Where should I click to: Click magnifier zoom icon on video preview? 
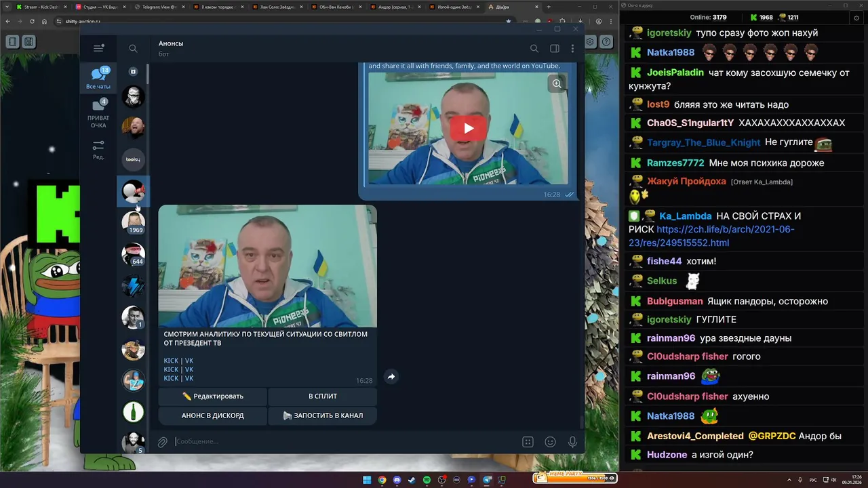pos(557,83)
